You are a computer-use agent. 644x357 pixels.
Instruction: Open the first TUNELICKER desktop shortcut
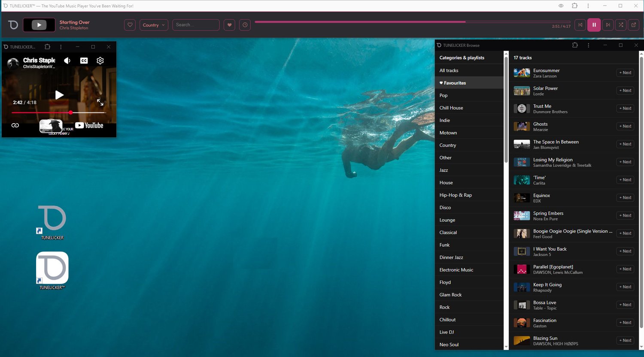(52, 222)
